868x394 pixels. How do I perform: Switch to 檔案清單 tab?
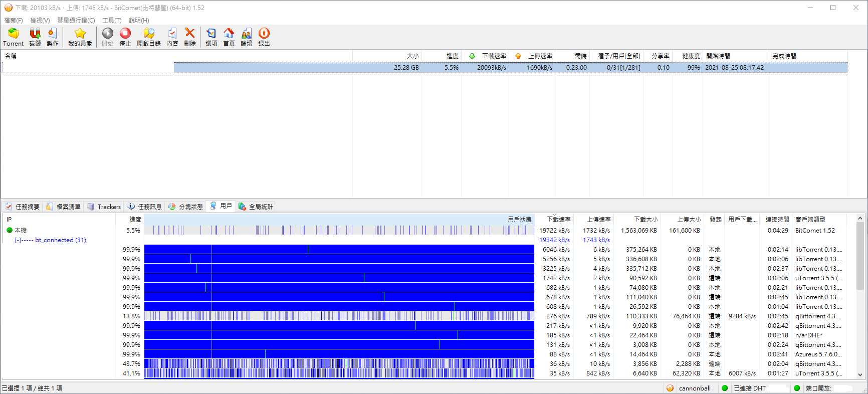pyautogui.click(x=63, y=207)
